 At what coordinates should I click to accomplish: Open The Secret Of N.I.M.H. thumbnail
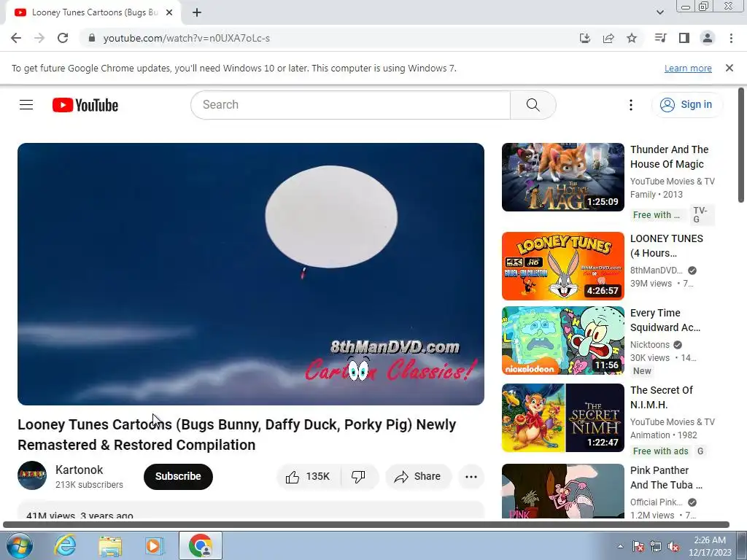(x=562, y=418)
